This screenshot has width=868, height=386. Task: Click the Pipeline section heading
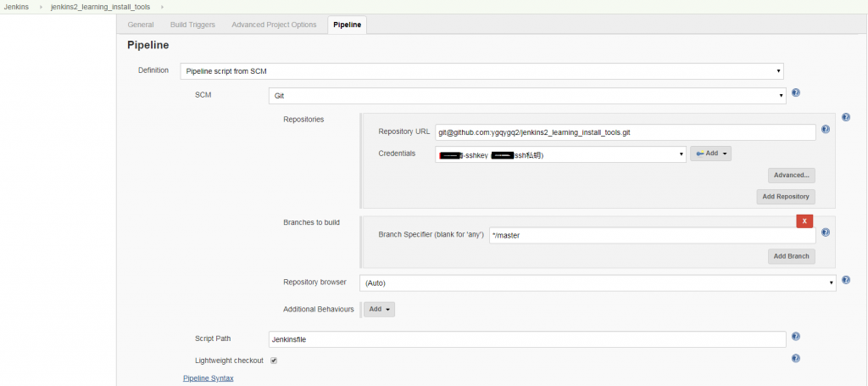click(147, 45)
